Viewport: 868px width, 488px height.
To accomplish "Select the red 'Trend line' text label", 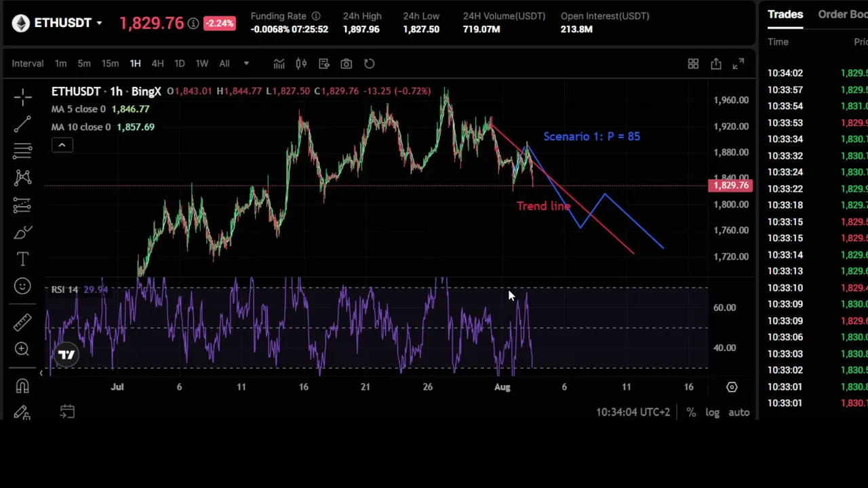I will [543, 206].
